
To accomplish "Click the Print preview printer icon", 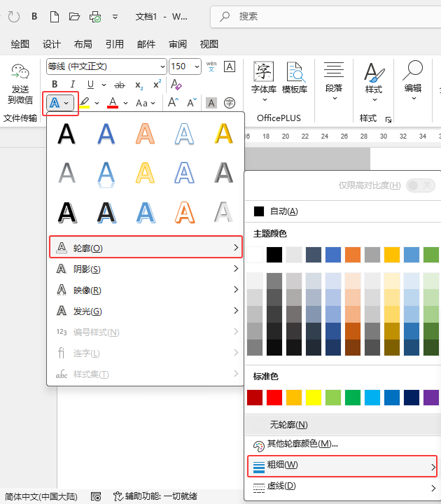I will point(95,16).
